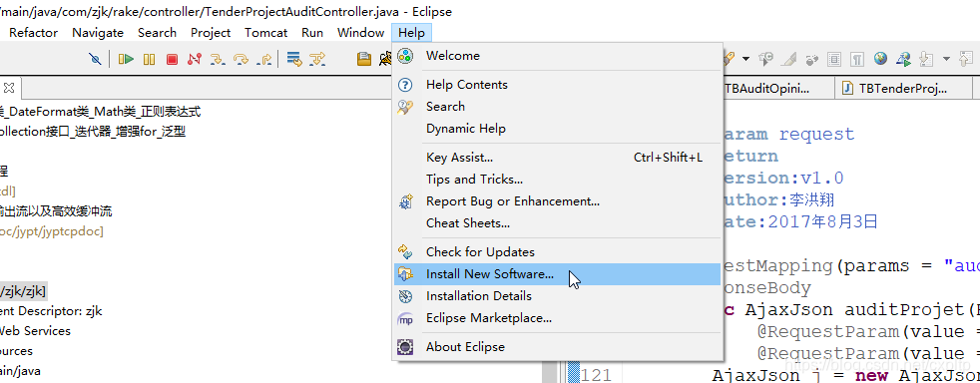Open the Next Annotation dropdown arrow

coord(946,59)
